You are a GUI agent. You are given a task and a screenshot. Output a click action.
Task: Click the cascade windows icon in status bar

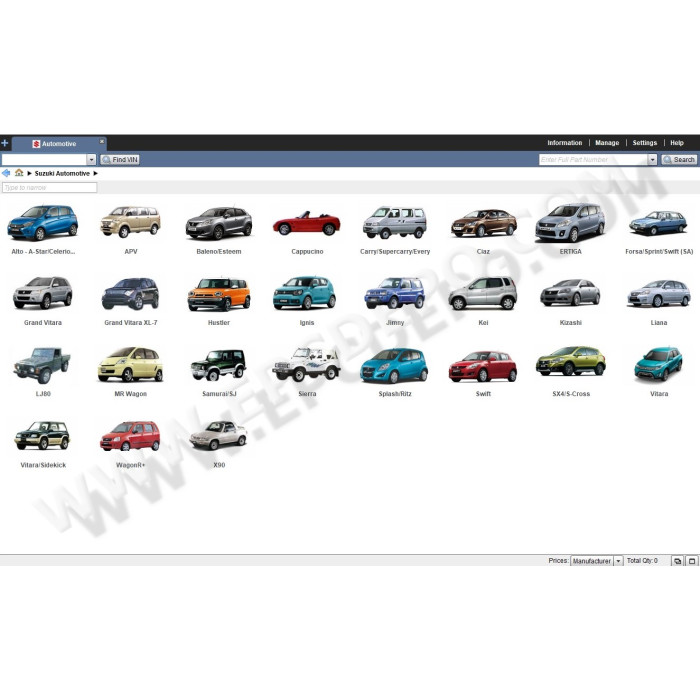coord(677,561)
